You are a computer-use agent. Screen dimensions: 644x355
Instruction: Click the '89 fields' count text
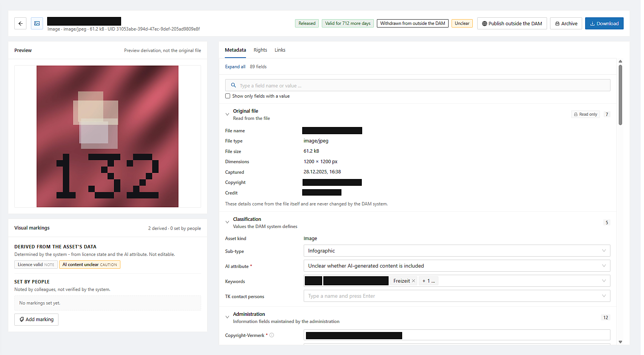coord(258,67)
